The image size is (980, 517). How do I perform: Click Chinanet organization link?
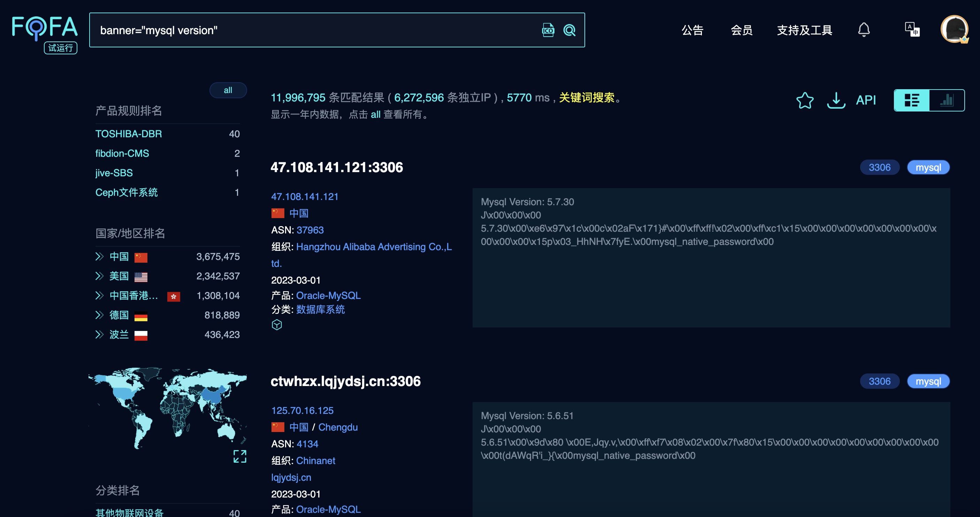click(x=316, y=460)
